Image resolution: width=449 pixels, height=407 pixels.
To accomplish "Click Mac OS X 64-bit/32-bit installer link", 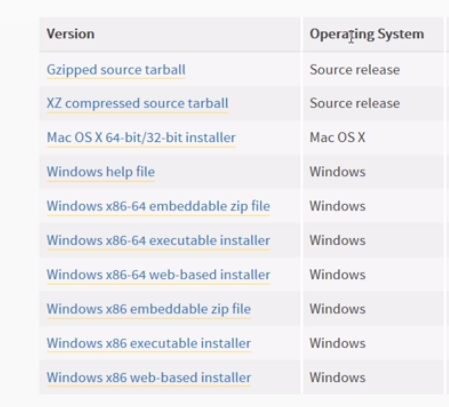I will click(x=141, y=138).
